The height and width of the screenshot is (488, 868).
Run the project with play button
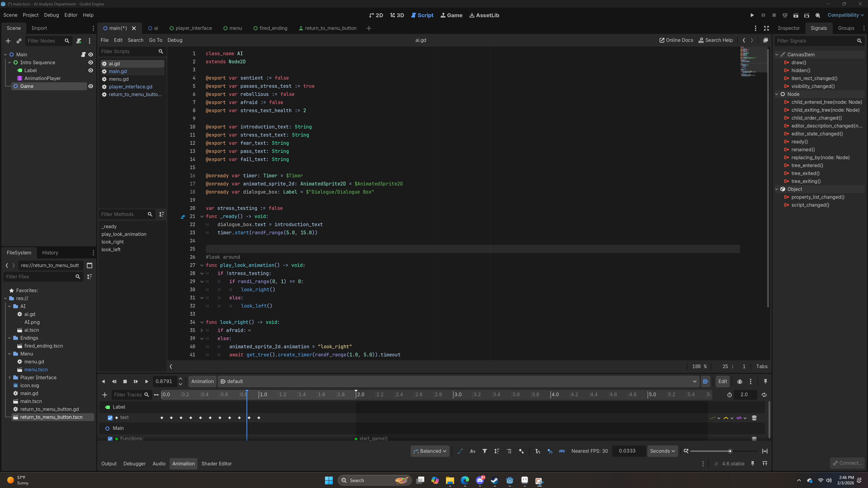tap(752, 15)
